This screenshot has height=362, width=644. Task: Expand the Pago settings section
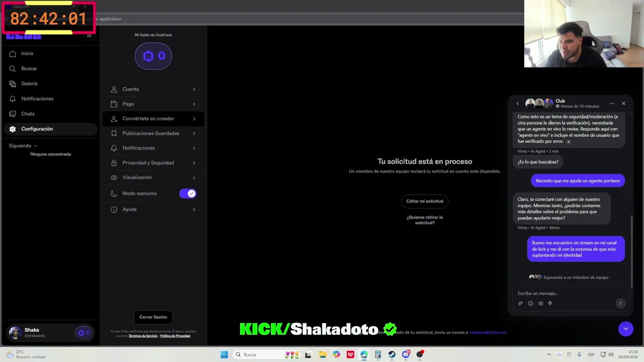tap(153, 104)
